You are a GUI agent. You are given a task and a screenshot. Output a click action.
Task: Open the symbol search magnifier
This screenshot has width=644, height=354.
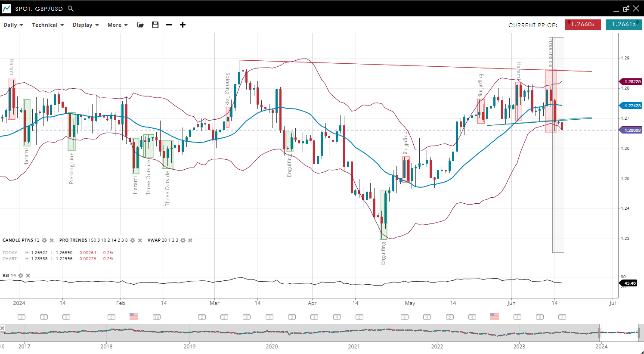coord(71,9)
